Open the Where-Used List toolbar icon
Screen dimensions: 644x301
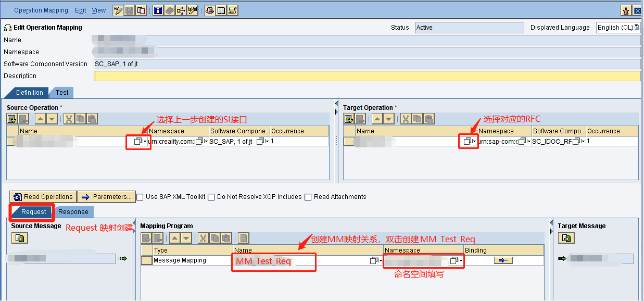(181, 10)
